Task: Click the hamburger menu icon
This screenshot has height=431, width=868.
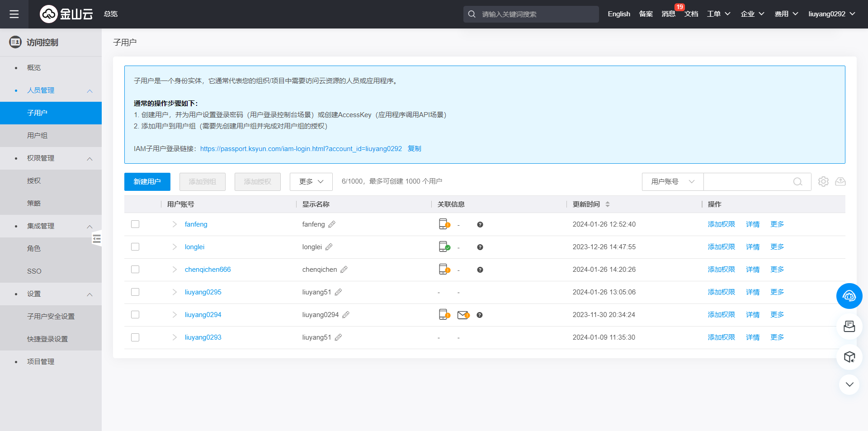Action: click(x=14, y=14)
